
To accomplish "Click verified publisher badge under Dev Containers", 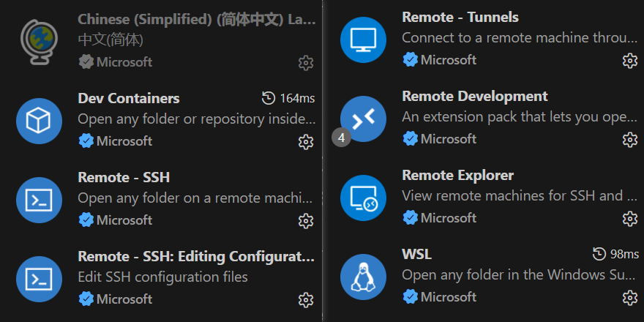I will click(86, 141).
